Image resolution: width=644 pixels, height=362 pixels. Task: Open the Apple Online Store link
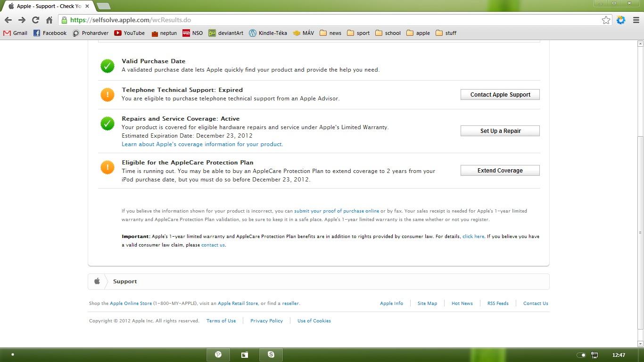tap(131, 304)
